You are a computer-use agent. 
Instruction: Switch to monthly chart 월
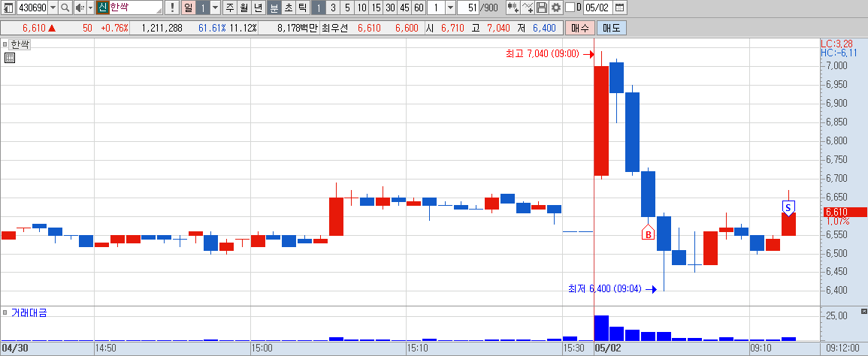244,8
